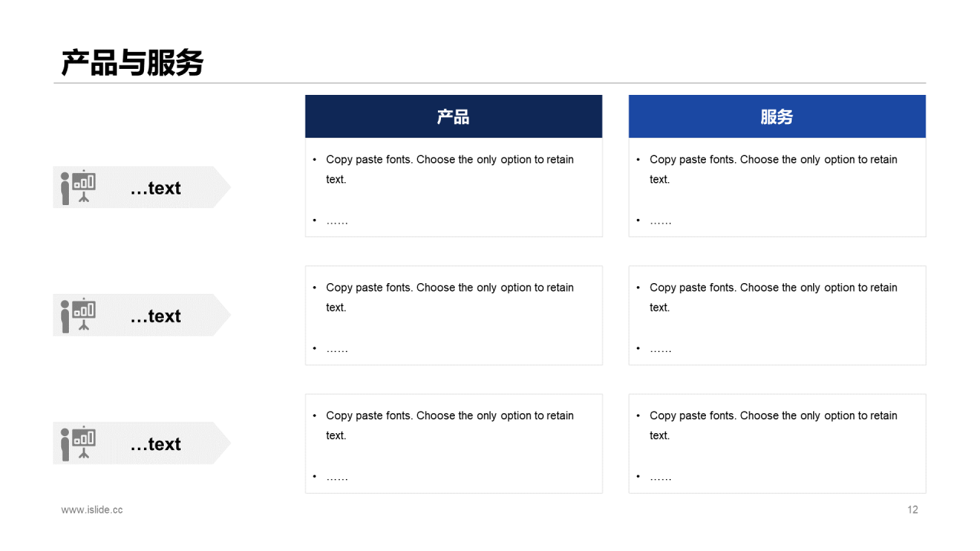
Task: Click the presenter icon in the first row
Action: [x=78, y=187]
